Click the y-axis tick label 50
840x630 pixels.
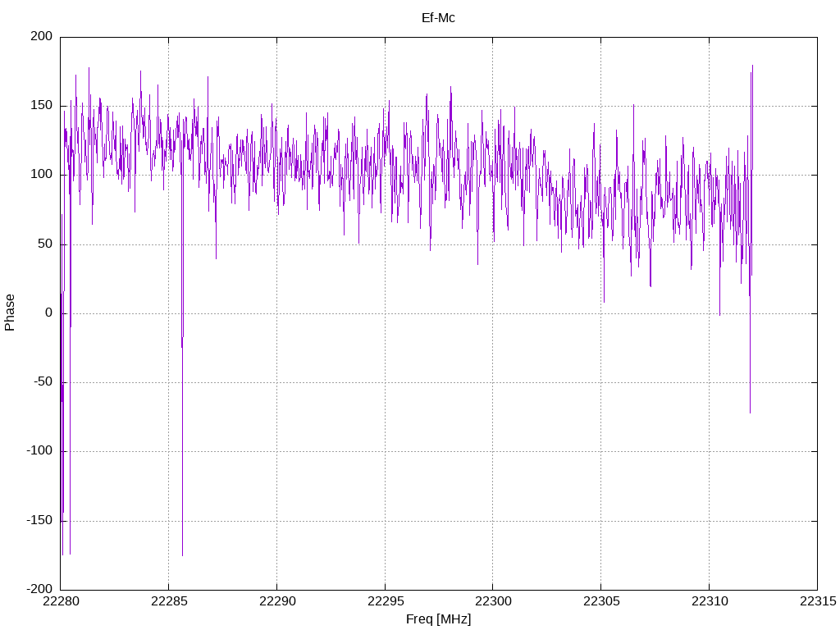pos(46,244)
